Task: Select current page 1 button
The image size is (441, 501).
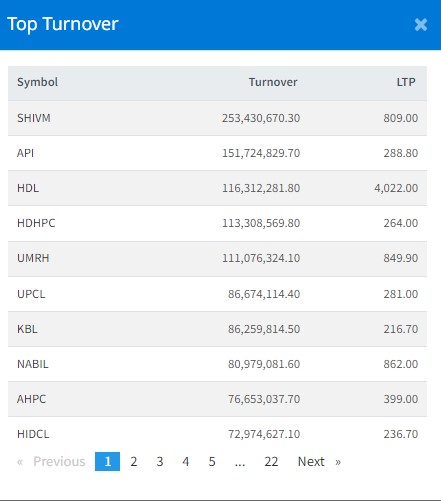Action: (x=107, y=462)
